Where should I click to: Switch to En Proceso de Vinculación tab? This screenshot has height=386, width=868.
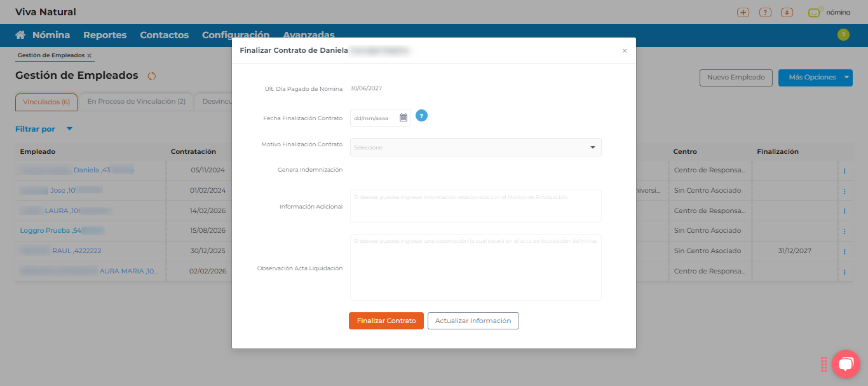point(136,102)
